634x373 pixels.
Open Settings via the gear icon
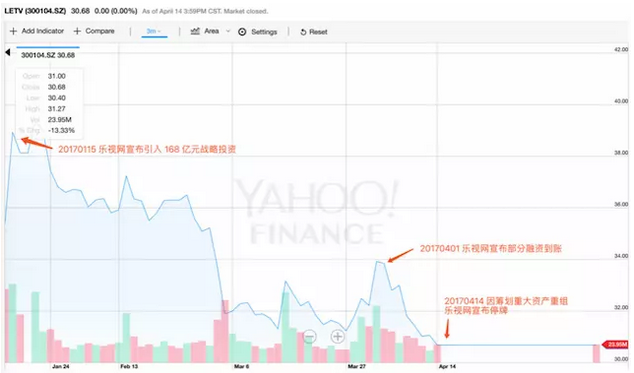(x=242, y=32)
